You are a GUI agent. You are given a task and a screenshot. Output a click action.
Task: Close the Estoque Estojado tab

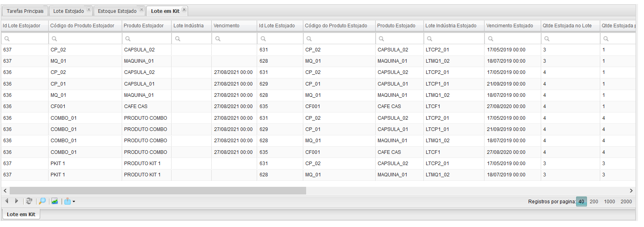[x=141, y=10]
